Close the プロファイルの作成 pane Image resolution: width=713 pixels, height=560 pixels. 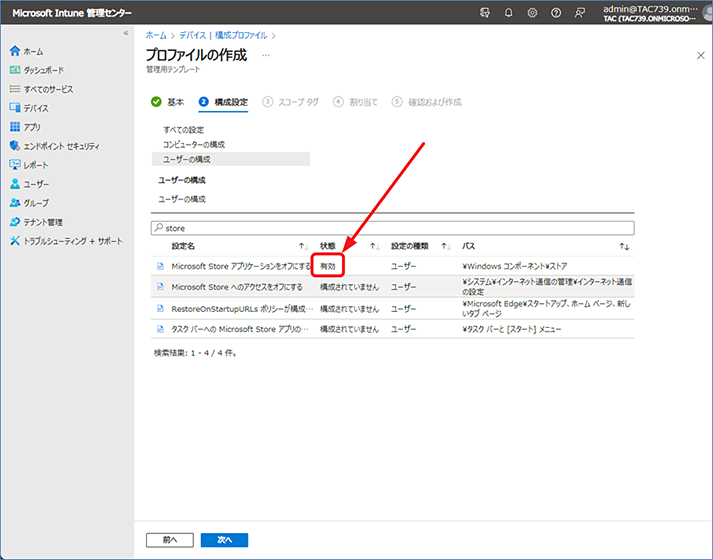coord(701,55)
